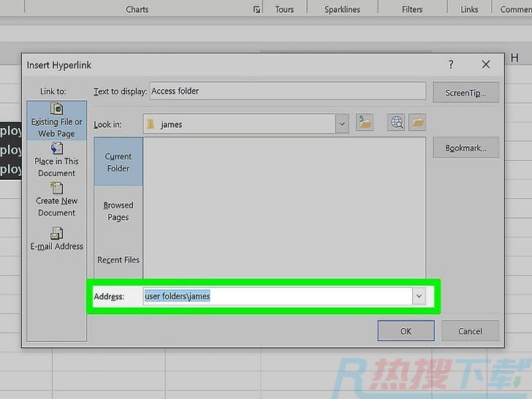532x399 pixels.
Task: Pick E-mail Address link type
Action: point(57,239)
